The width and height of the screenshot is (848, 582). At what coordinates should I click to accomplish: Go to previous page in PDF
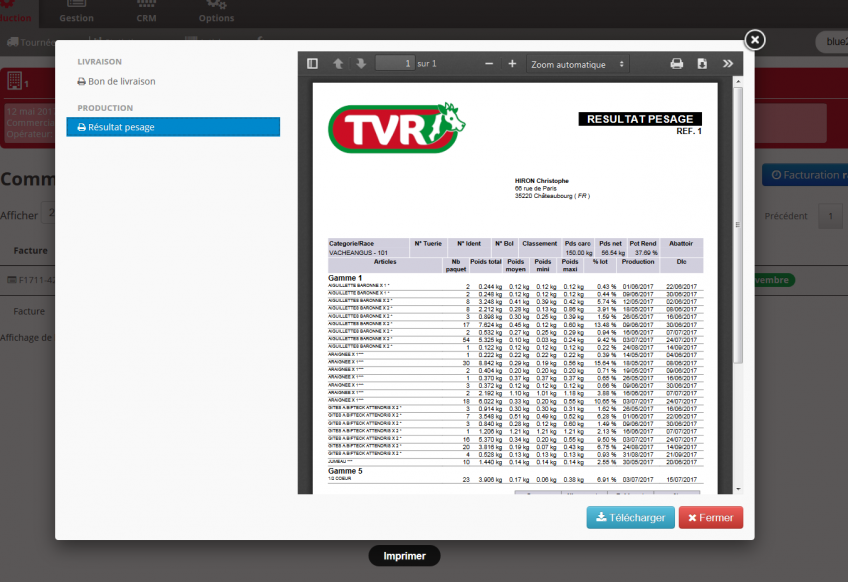(338, 64)
